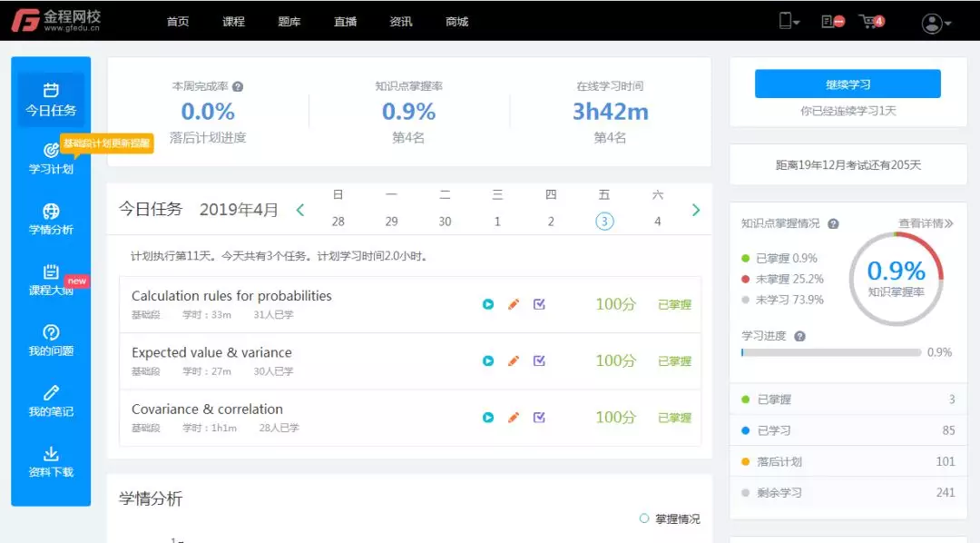This screenshot has width=980, height=543.
Task: Expand the mobile phone dropdown
Action: point(789,22)
